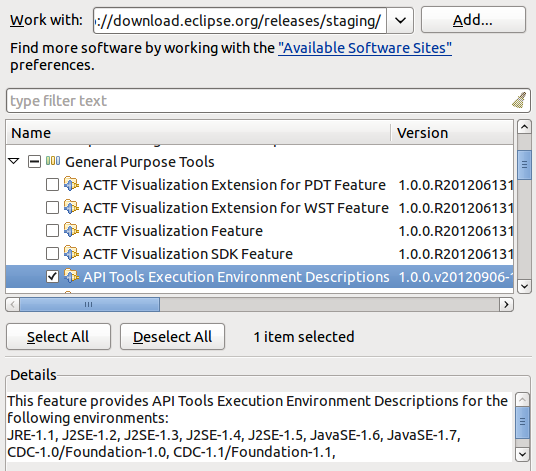536x471 pixels.
Task: Click in the Work with URL field
Action: pos(240,21)
